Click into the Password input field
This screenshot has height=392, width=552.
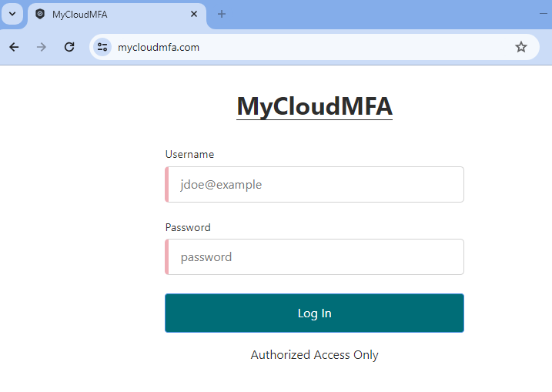coord(314,256)
